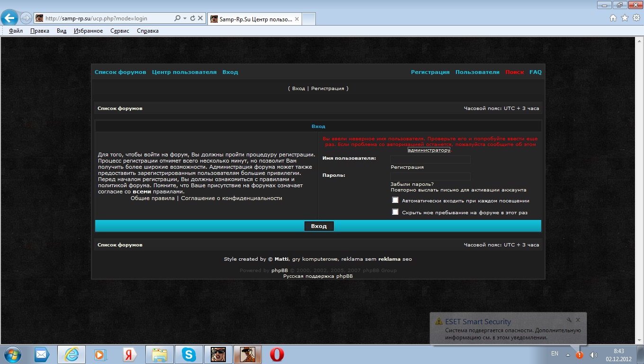
Task: Open ESET notification settings wrench icon
Action: pos(569,320)
